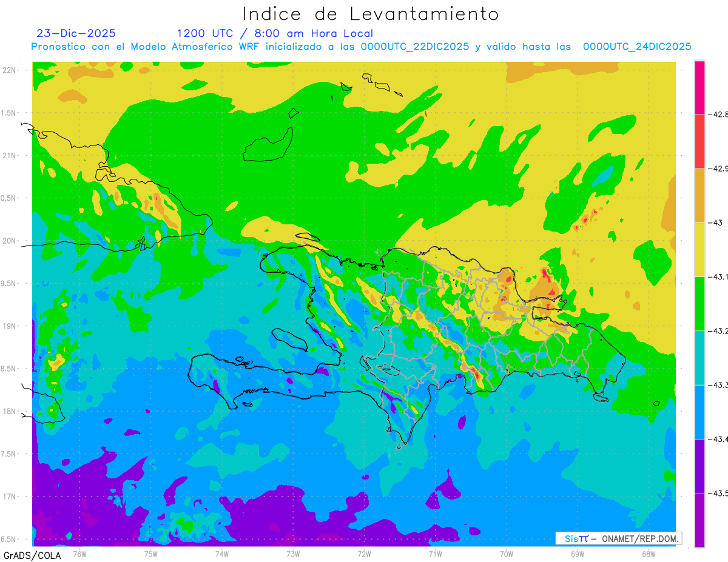Select the violet legend swatch below -43.5
This screenshot has width=728, height=562.
699,520
